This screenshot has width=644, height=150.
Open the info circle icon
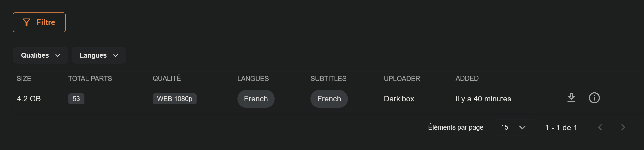594,98
